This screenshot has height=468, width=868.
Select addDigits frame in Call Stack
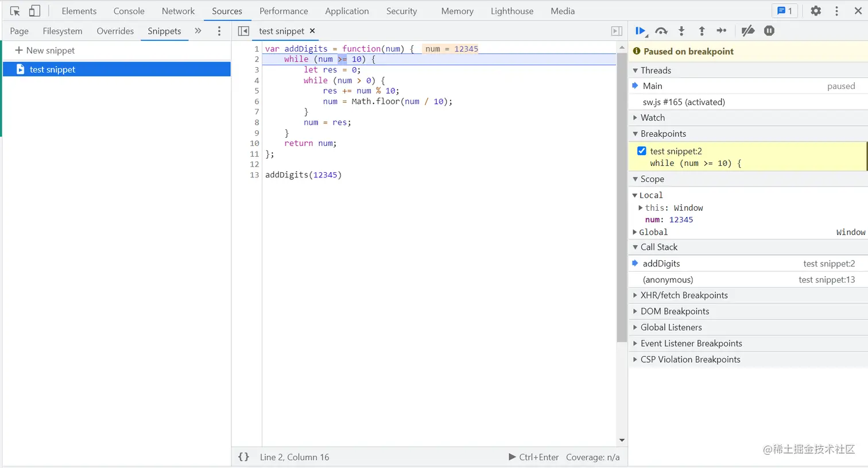(747, 264)
